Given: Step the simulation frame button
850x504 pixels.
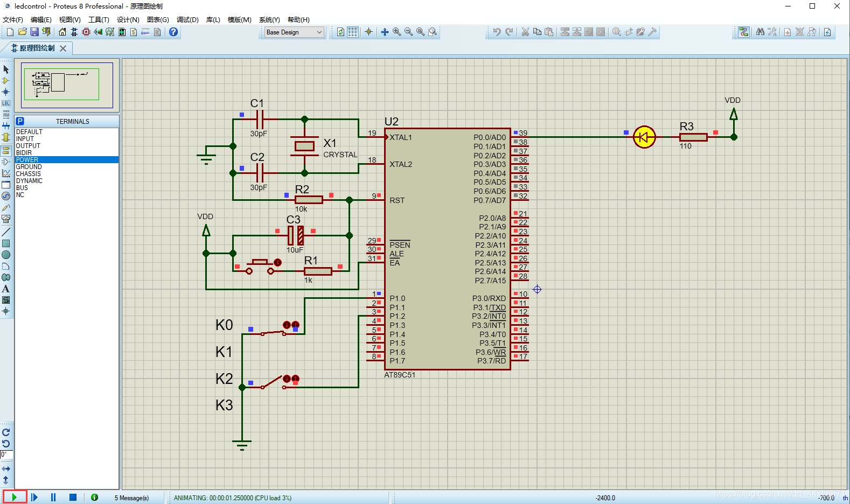Looking at the screenshot, I should tap(34, 498).
